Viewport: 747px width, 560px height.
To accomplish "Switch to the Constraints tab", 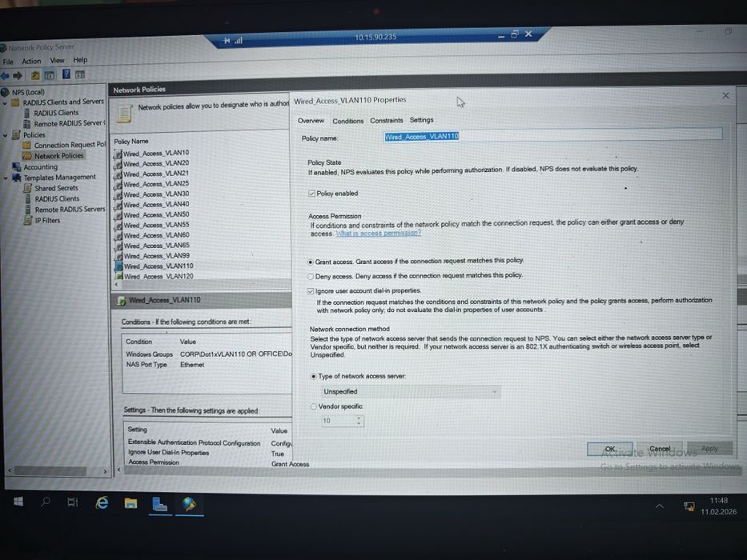I will click(387, 121).
